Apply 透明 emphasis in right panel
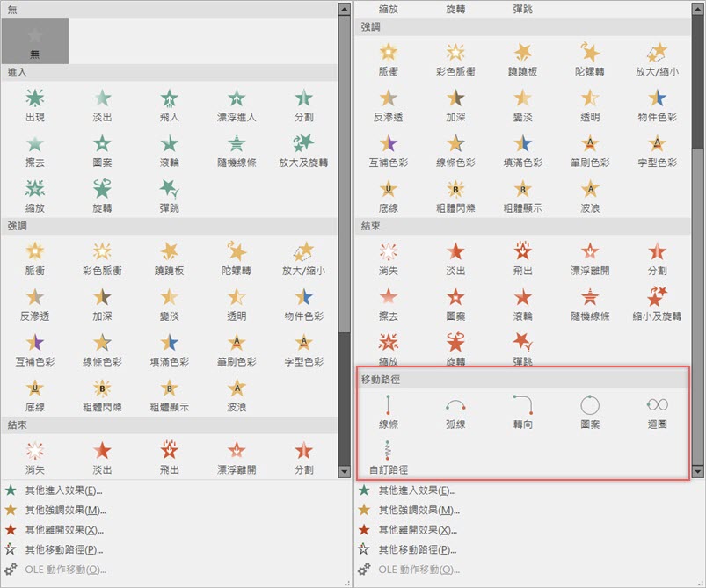 pyautogui.click(x=590, y=105)
